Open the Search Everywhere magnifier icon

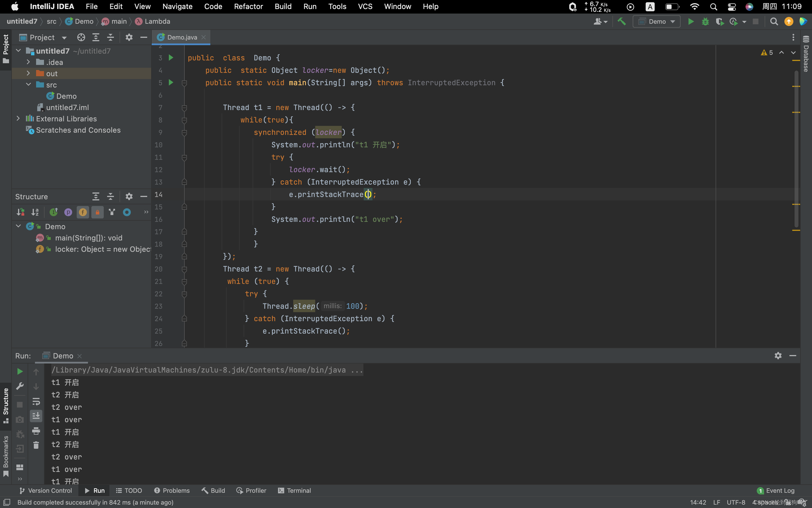point(774,21)
